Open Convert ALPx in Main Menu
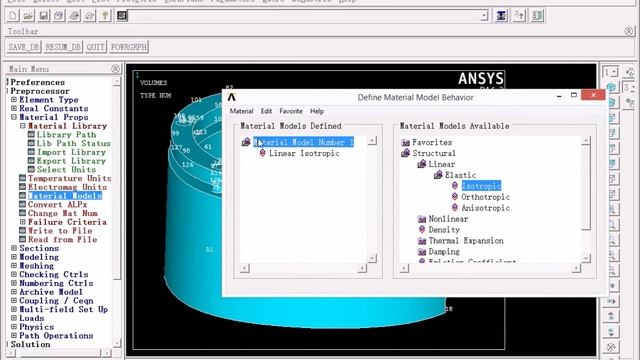 (57, 204)
